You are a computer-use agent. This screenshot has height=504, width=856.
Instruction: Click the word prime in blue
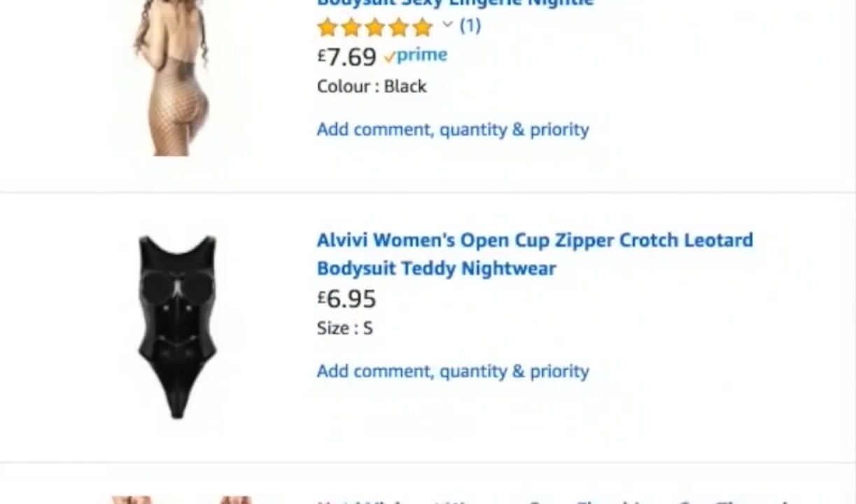point(422,55)
